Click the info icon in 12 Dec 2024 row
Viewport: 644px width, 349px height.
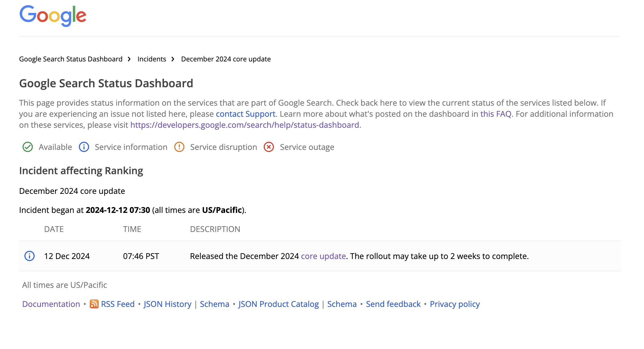pos(30,256)
